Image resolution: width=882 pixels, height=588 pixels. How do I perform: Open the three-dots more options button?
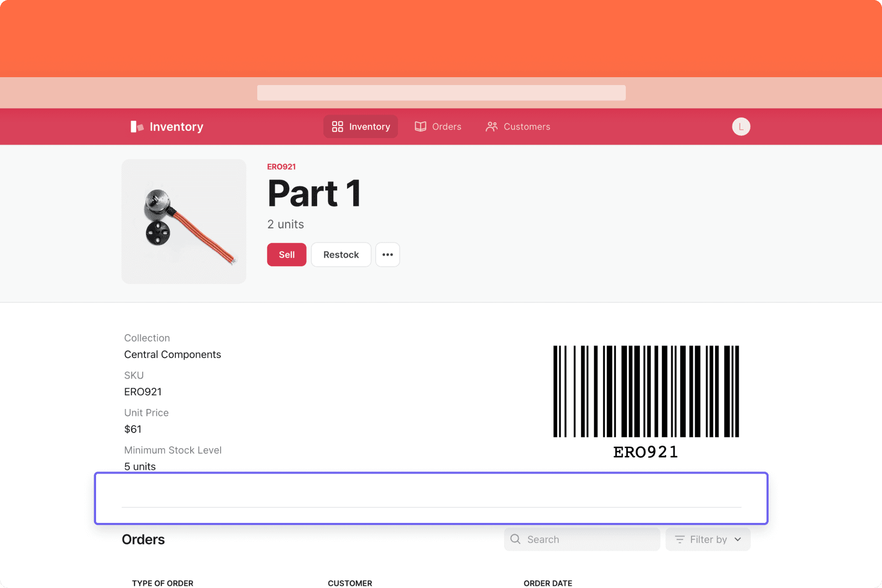[x=387, y=255]
